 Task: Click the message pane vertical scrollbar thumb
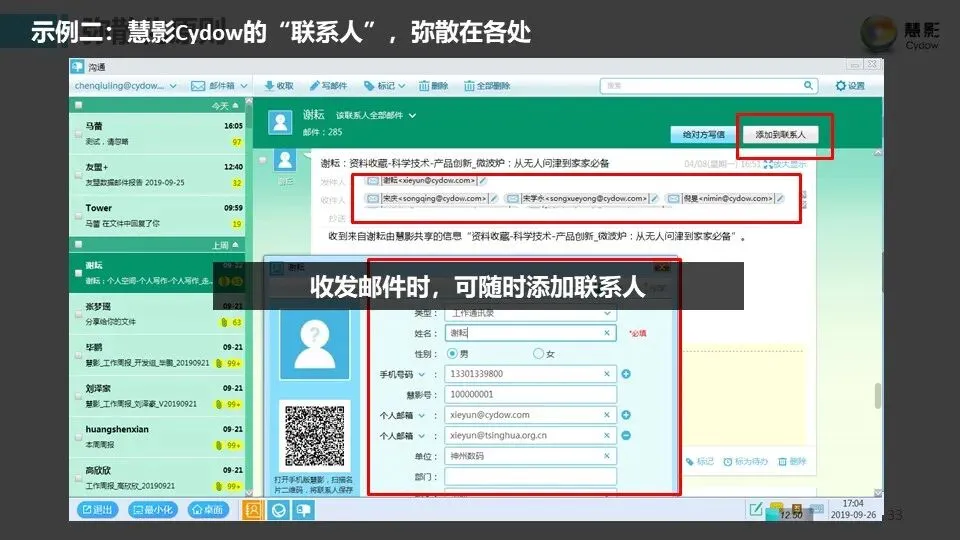point(878,396)
